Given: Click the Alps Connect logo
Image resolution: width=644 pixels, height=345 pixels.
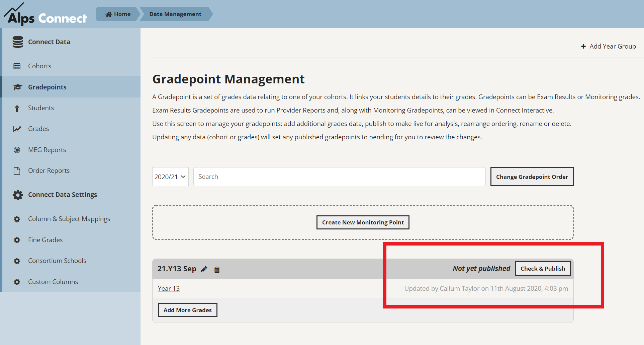Looking at the screenshot, I should pos(45,14).
